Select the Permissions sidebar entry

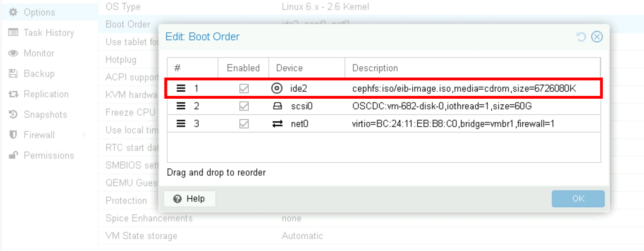tap(48, 156)
